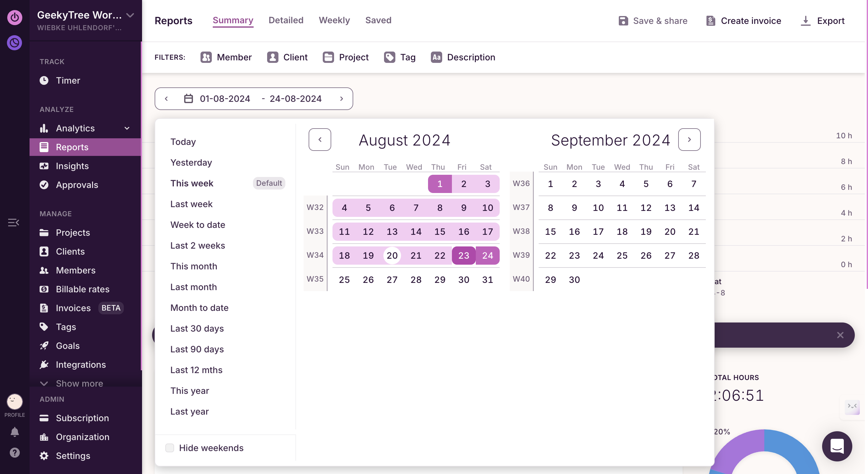Open the Member filter dropdown
Viewport: 868px width, 474px height.
click(226, 57)
